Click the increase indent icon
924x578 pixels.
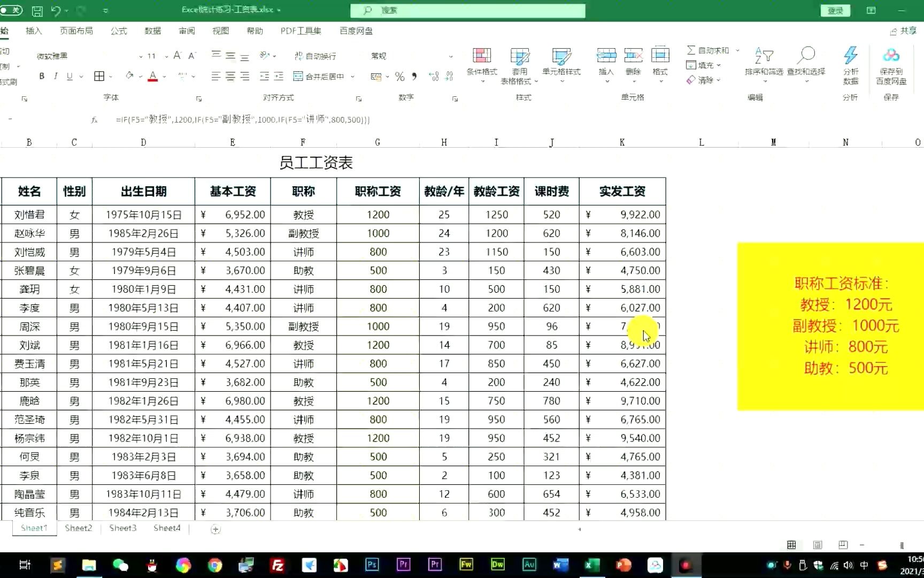[x=279, y=77]
